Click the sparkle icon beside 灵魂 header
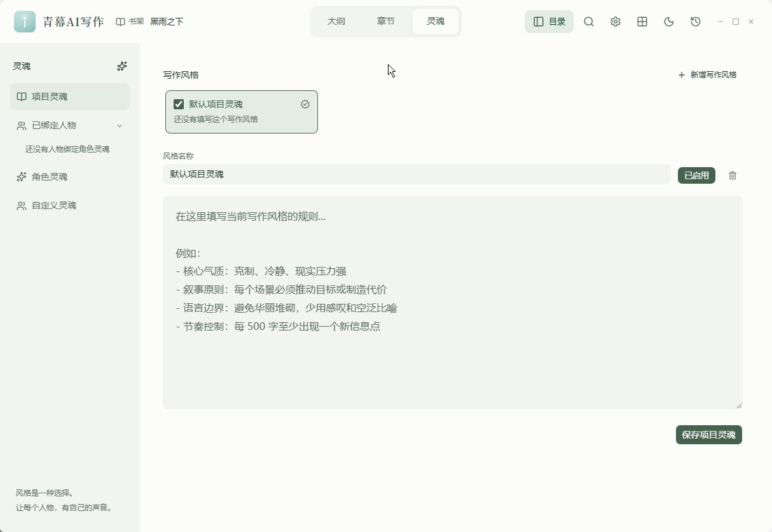This screenshot has width=772, height=532. [x=122, y=66]
